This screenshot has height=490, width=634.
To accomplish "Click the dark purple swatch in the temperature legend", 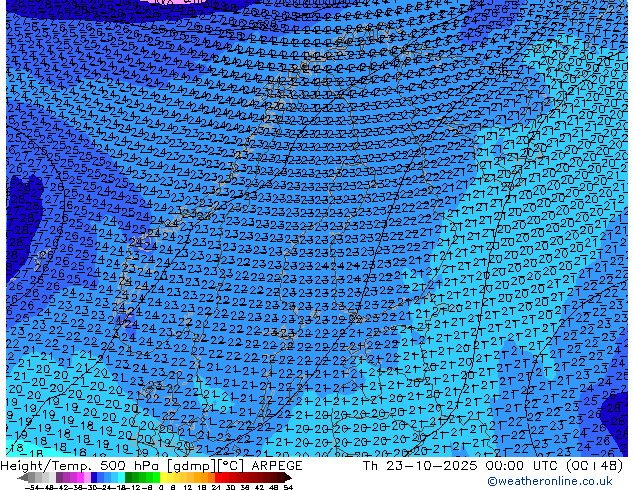I will coord(59,477).
